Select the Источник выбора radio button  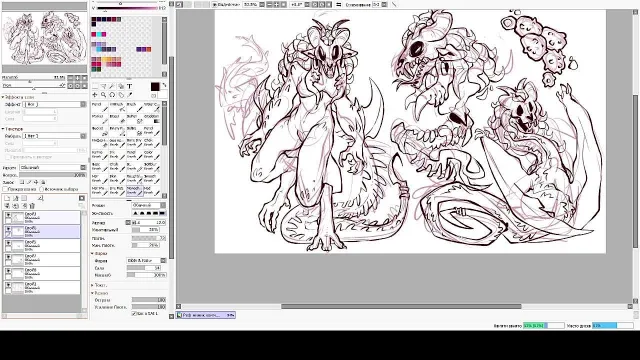[x=42, y=189]
